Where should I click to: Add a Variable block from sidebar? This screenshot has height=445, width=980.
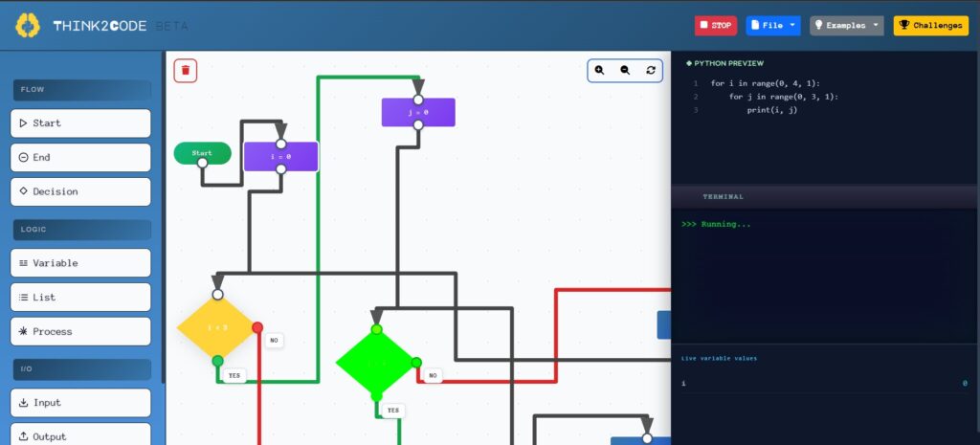[x=80, y=263]
